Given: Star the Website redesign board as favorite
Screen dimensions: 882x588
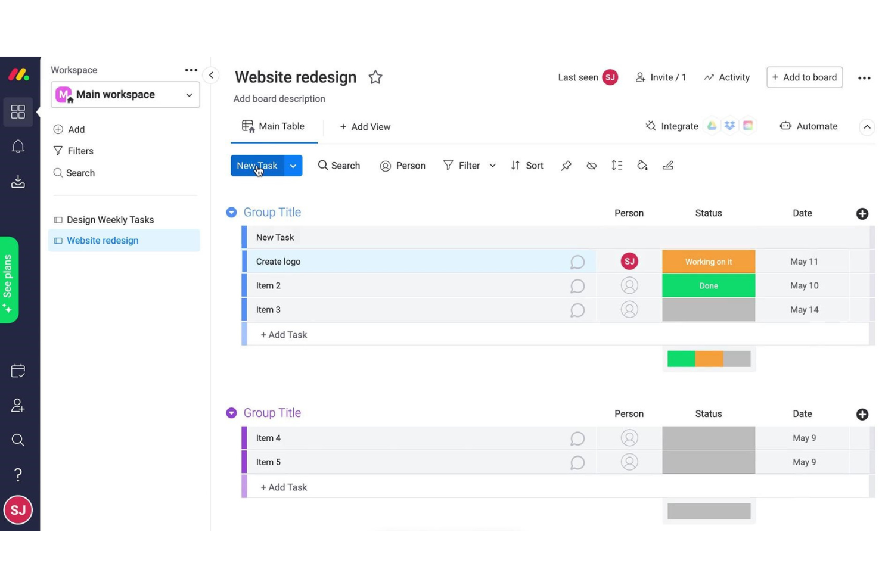Looking at the screenshot, I should [x=375, y=77].
